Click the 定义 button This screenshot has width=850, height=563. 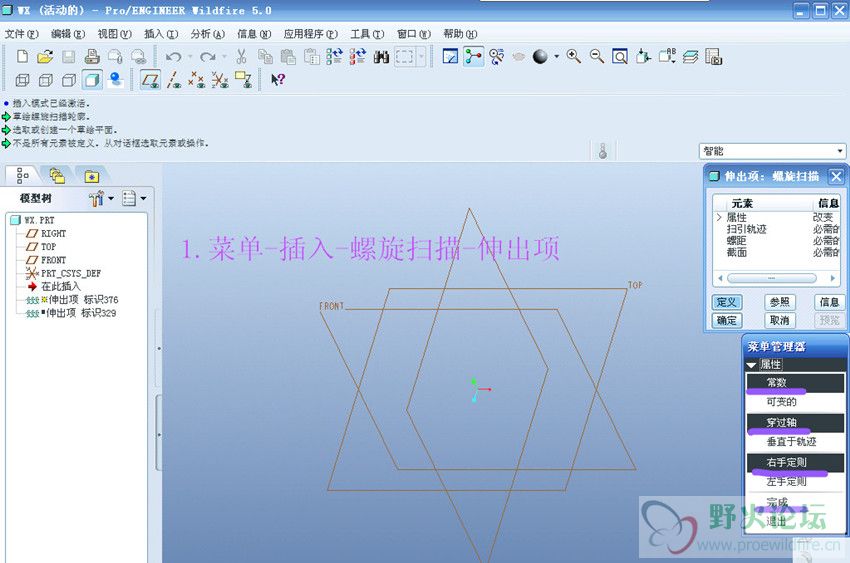(726, 302)
